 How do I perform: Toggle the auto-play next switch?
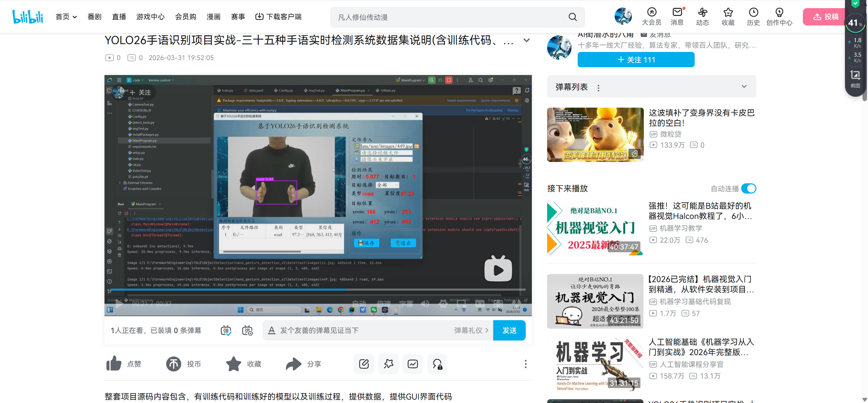tap(749, 188)
